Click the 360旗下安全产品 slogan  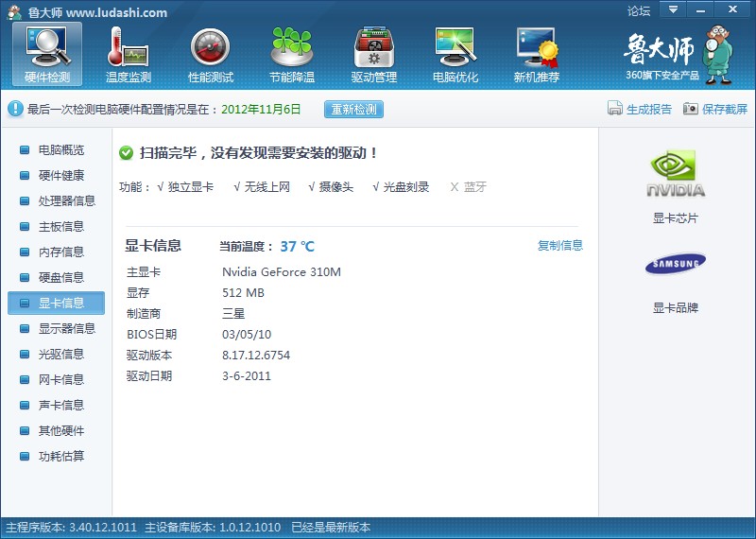click(x=662, y=75)
